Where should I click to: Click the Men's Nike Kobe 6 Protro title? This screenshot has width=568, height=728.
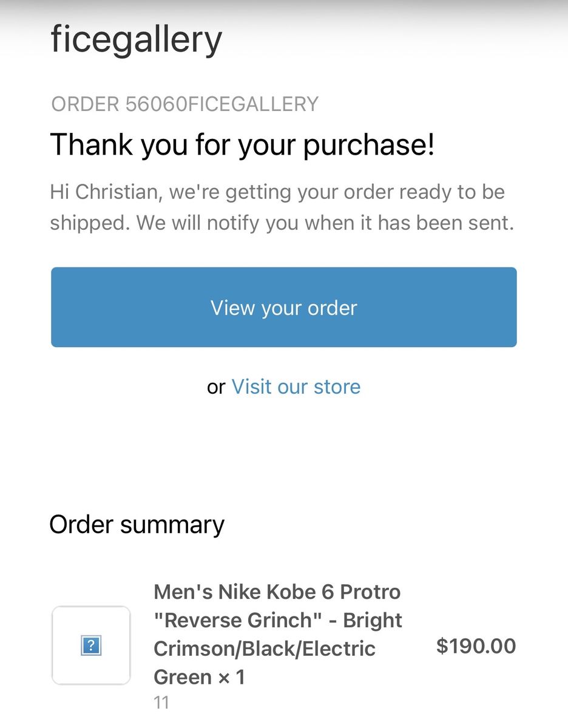coord(277,591)
